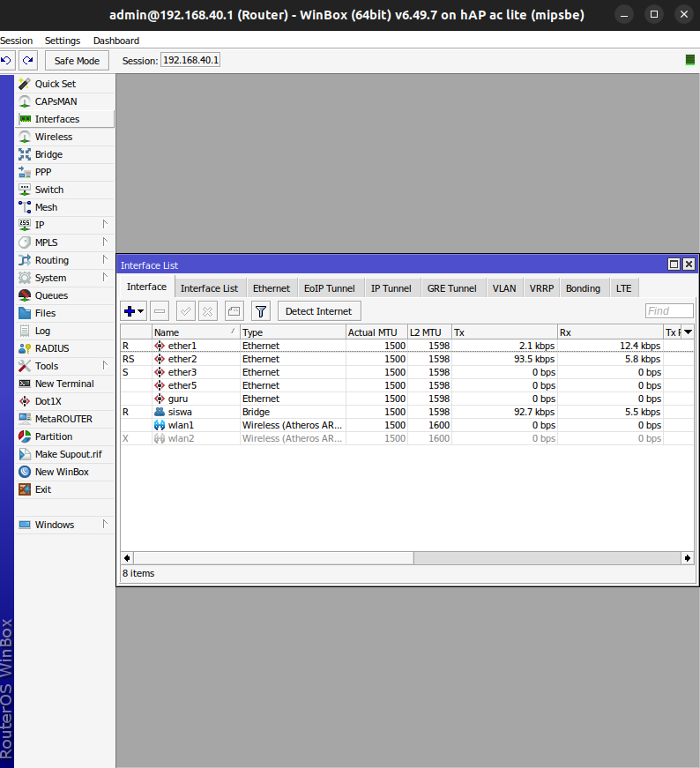Click the Find search field
The height and width of the screenshot is (768, 700).
pos(669,311)
